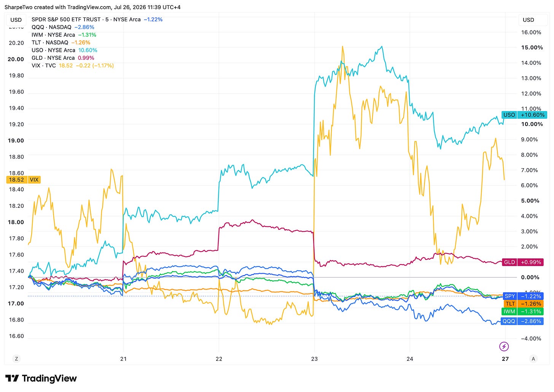This screenshot has width=554, height=392.
Task: Click the 5.00% tick on right axis
Action: 530,201
